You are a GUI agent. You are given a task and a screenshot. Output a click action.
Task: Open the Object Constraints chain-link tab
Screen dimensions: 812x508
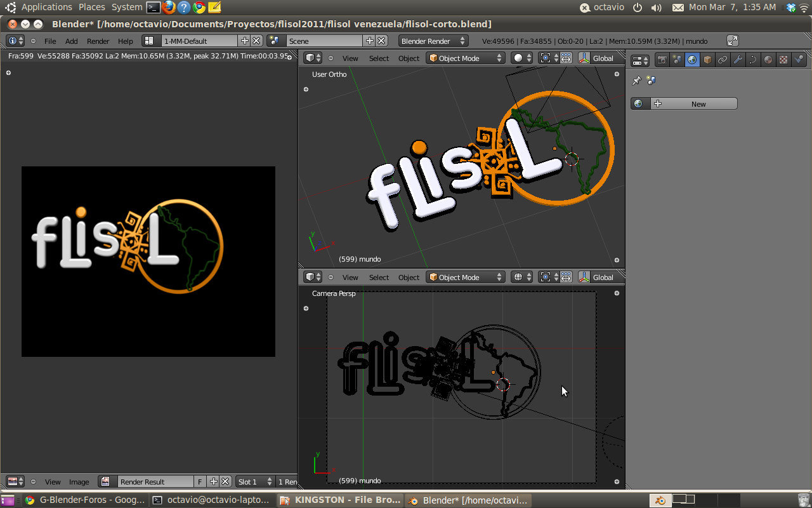click(723, 60)
